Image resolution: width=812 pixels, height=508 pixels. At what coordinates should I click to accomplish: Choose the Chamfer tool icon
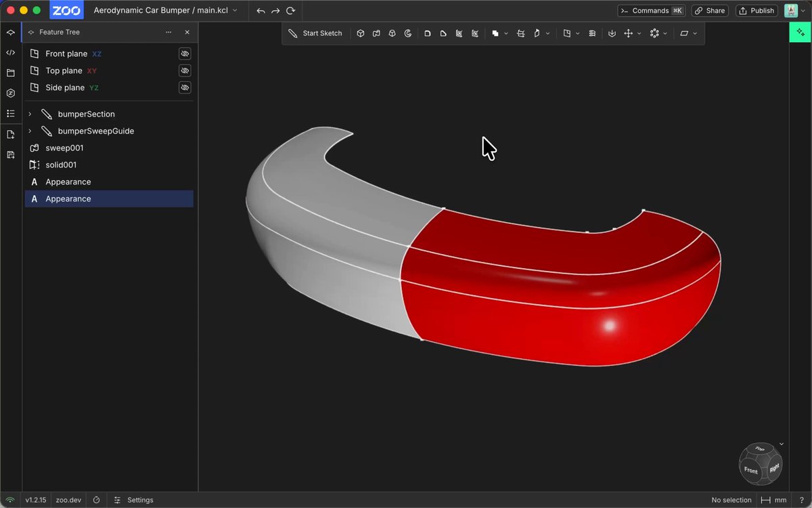point(443,33)
